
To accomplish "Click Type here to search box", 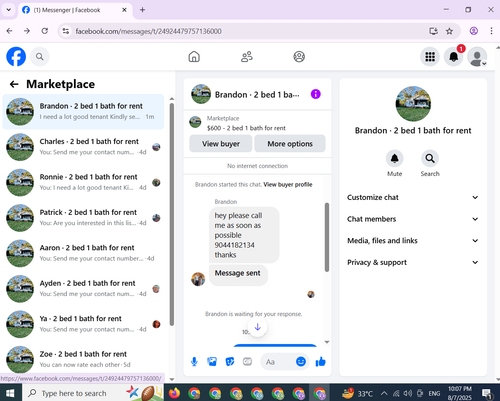I will point(74,393).
